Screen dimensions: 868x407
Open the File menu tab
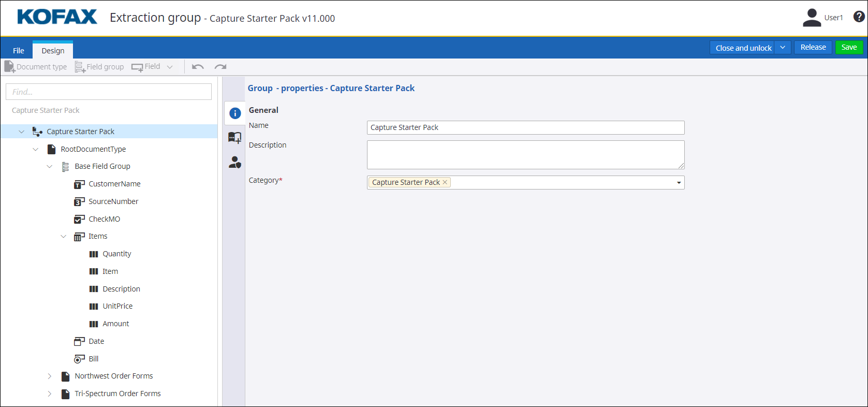19,51
